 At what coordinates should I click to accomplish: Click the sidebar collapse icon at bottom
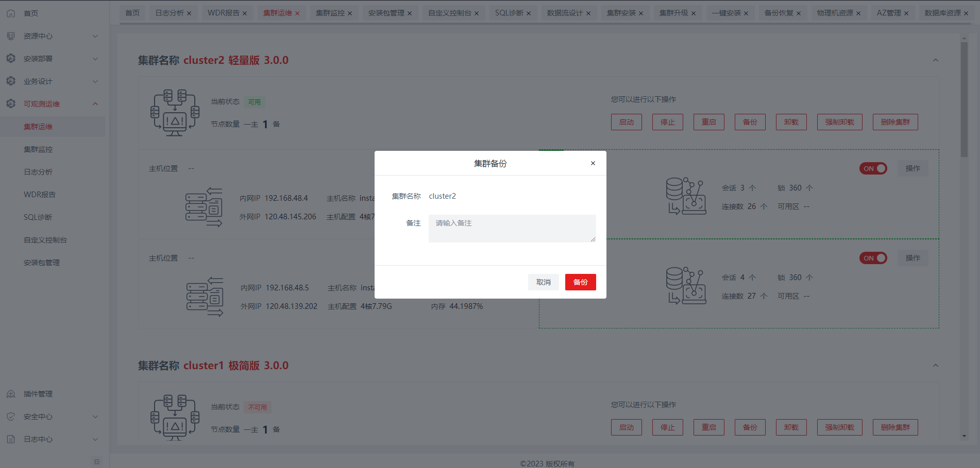click(x=97, y=462)
